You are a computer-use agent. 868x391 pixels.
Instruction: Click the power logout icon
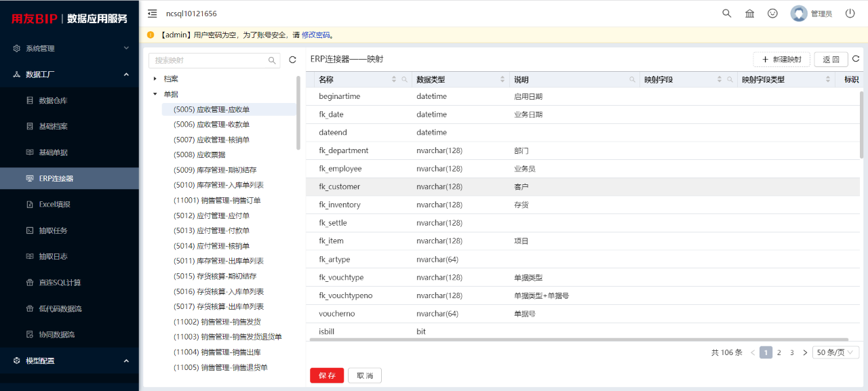pos(850,13)
